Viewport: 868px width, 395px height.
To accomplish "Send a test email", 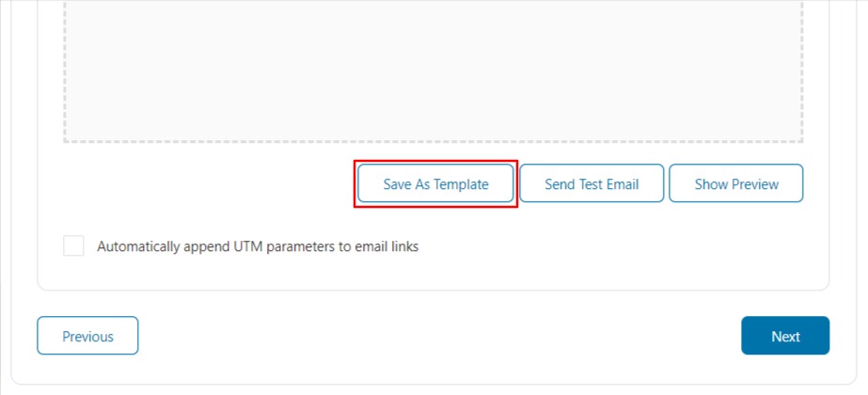I will (x=592, y=183).
